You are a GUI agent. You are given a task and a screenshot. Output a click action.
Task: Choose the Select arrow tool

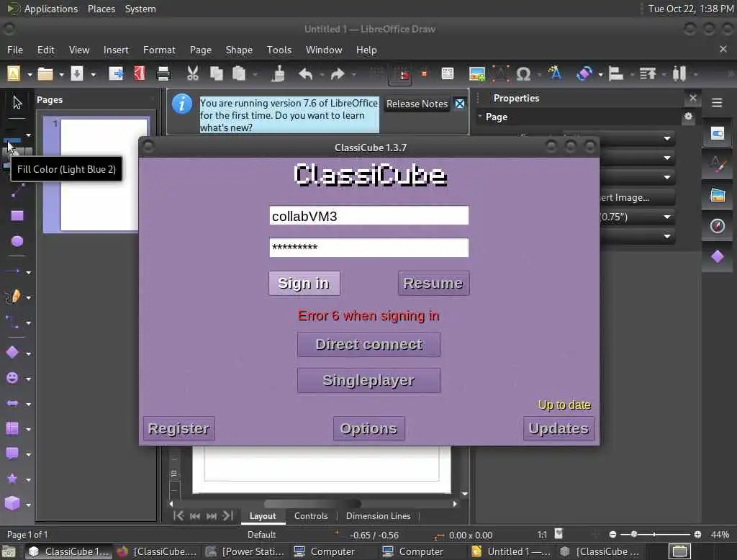[x=17, y=102]
